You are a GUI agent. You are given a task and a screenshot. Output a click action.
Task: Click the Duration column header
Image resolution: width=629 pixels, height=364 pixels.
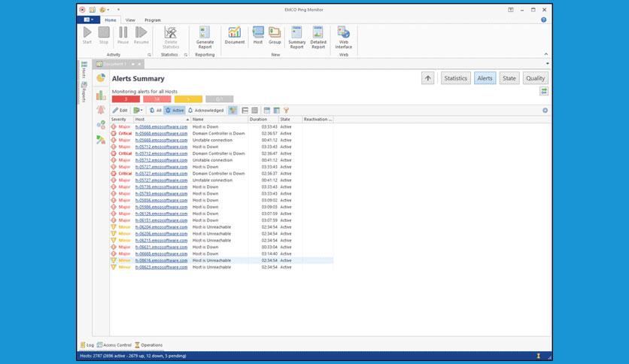click(263, 120)
